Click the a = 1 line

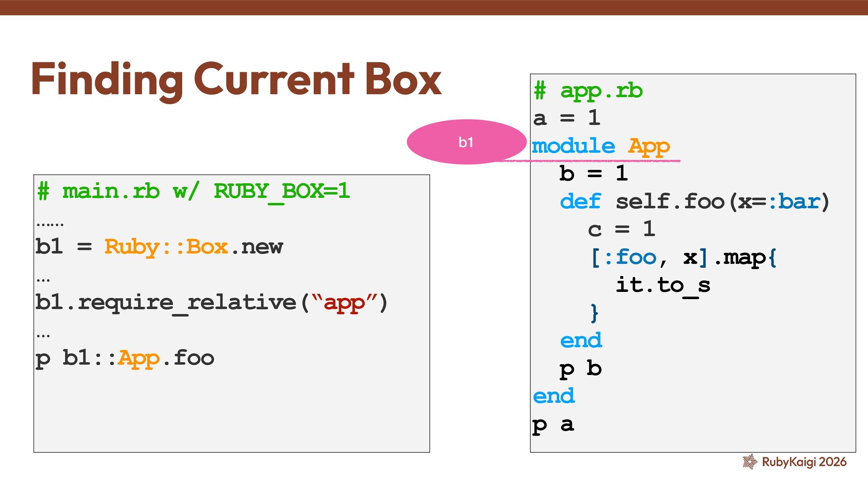point(566,118)
